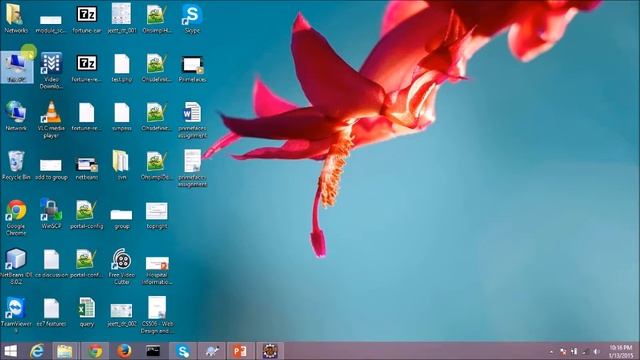This screenshot has height=360, width=640.
Task: Select the TeamViewer desktop shortcut
Action: click(16, 315)
